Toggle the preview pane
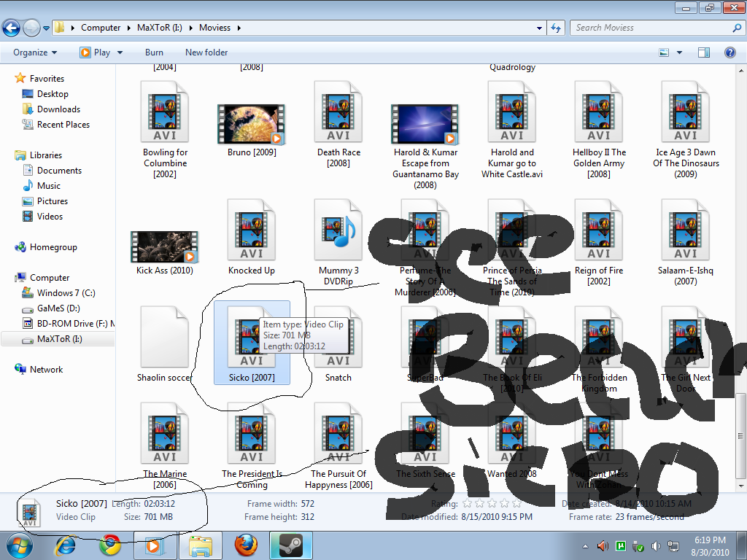The image size is (747, 560). [704, 52]
